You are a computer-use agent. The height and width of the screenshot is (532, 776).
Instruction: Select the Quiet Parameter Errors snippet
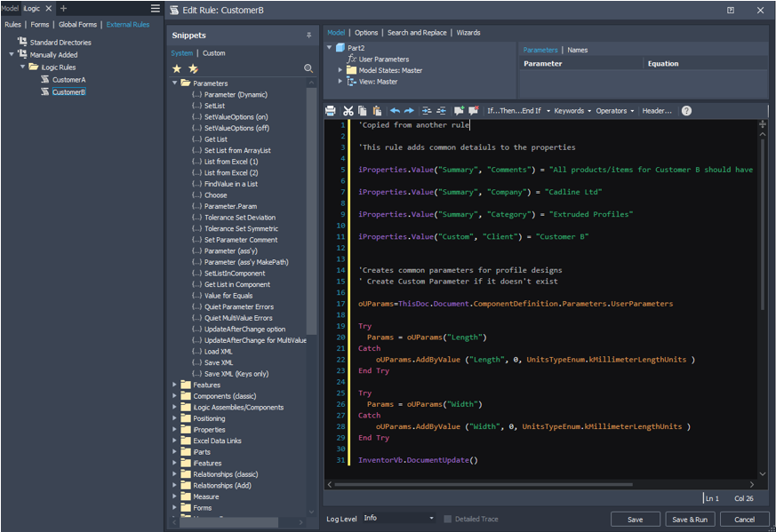[x=239, y=307]
